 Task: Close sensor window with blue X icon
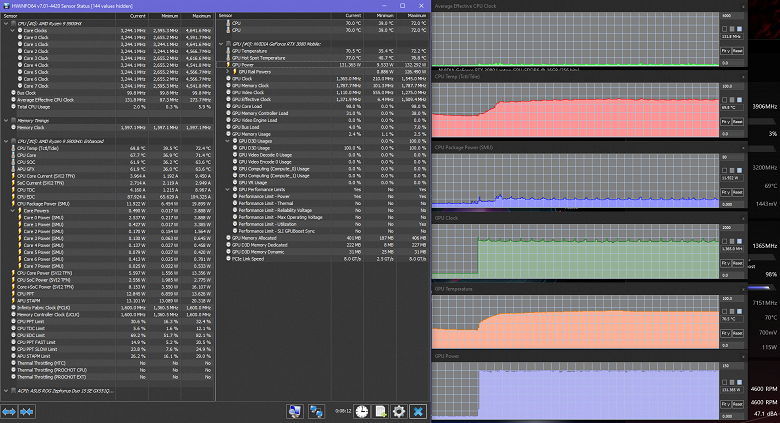(418, 410)
